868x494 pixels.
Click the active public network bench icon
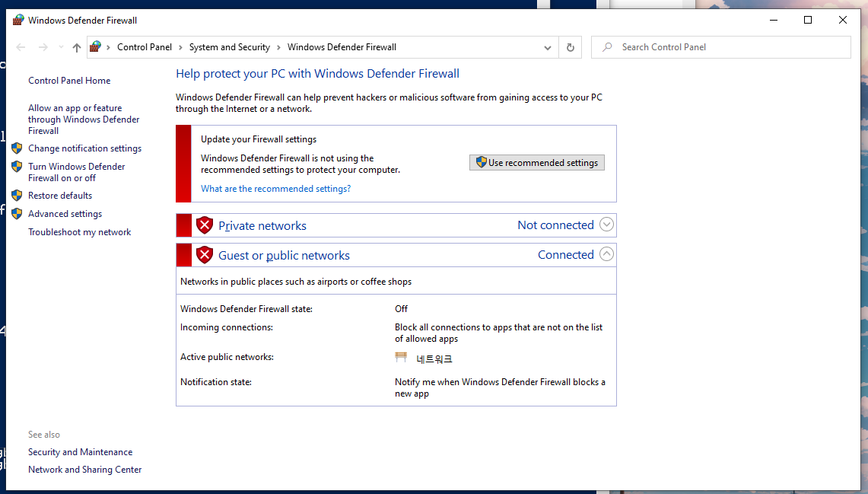coord(401,357)
